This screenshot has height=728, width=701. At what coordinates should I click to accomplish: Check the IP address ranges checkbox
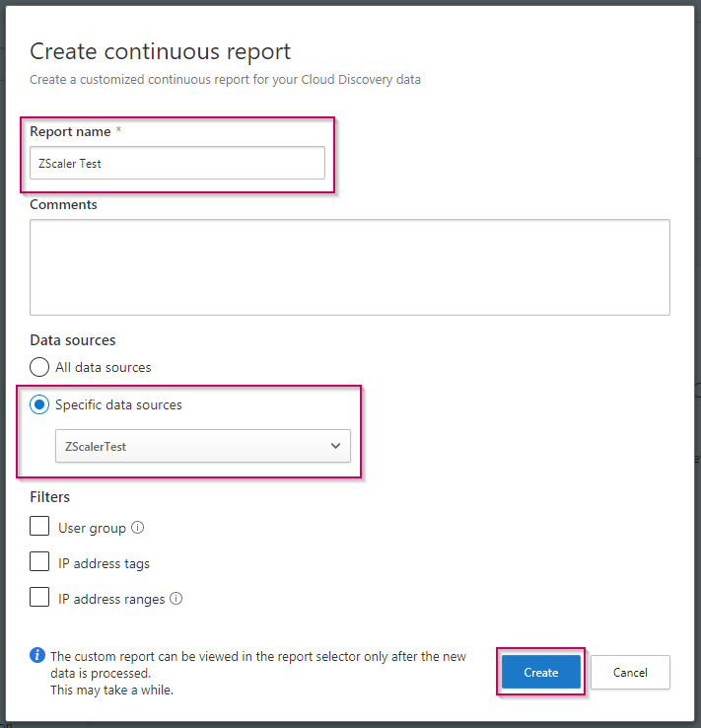click(39, 598)
